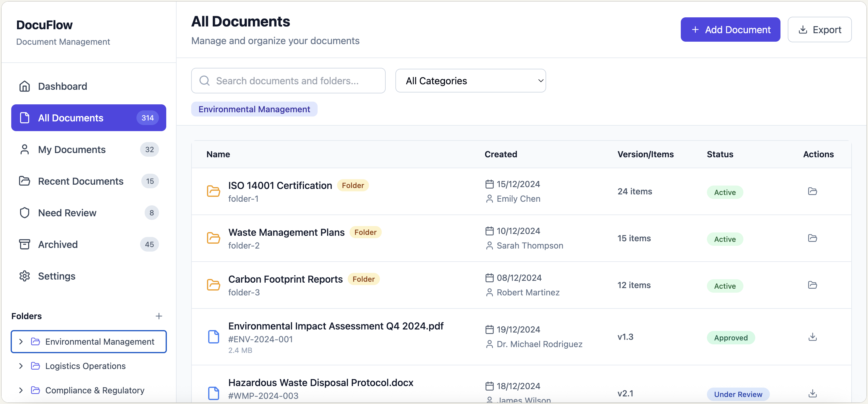Switch to All Documents view
Viewport: 868px width, 404px height.
coord(71,118)
